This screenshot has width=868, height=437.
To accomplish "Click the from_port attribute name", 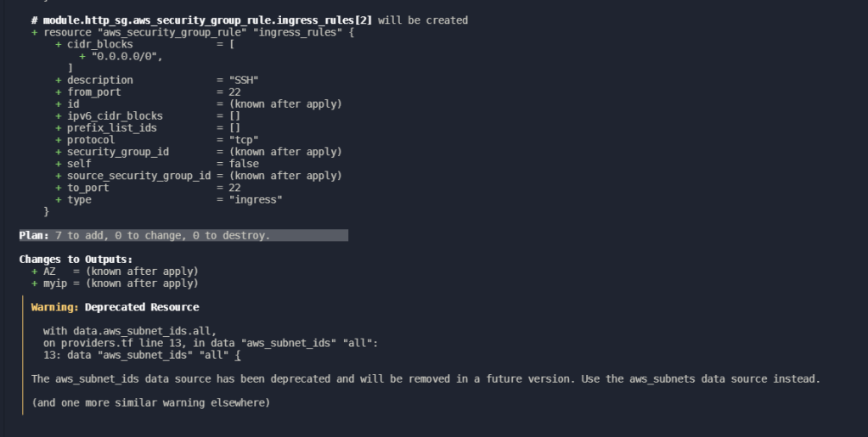I will click(93, 92).
